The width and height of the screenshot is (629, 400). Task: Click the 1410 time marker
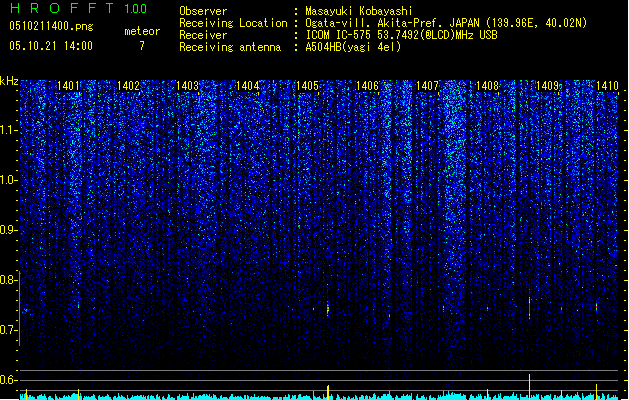(x=607, y=86)
